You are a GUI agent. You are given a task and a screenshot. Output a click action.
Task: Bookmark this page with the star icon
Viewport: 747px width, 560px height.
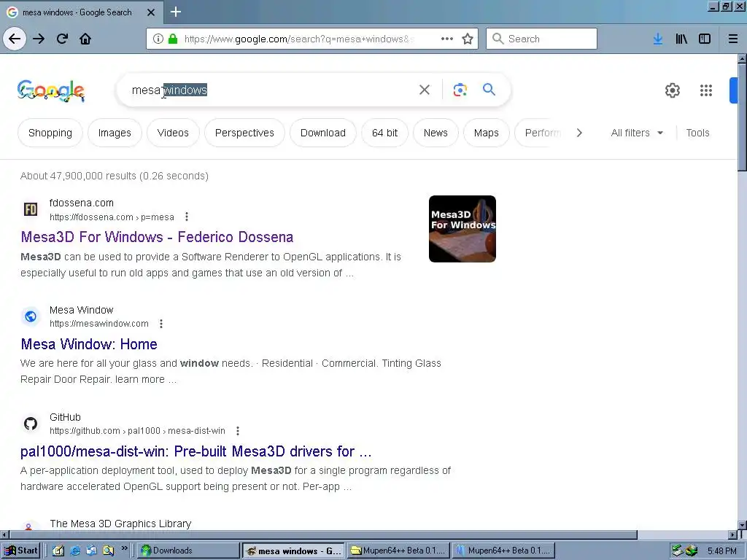(x=468, y=39)
